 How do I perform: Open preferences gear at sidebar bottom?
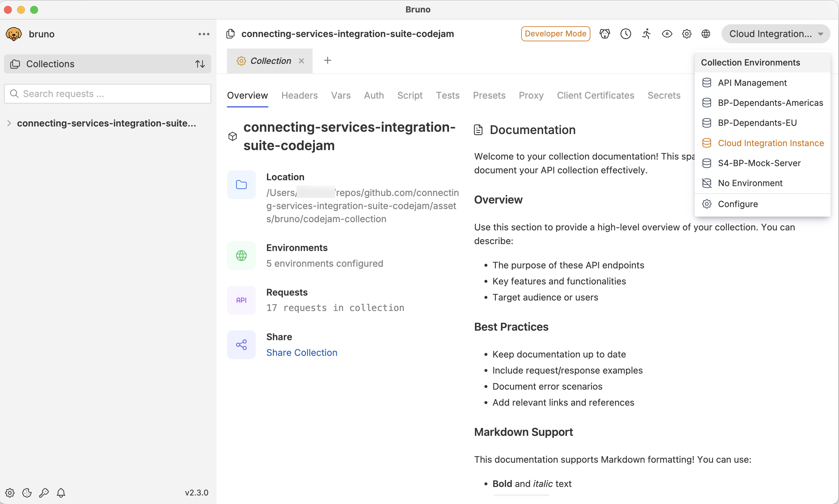click(x=10, y=493)
